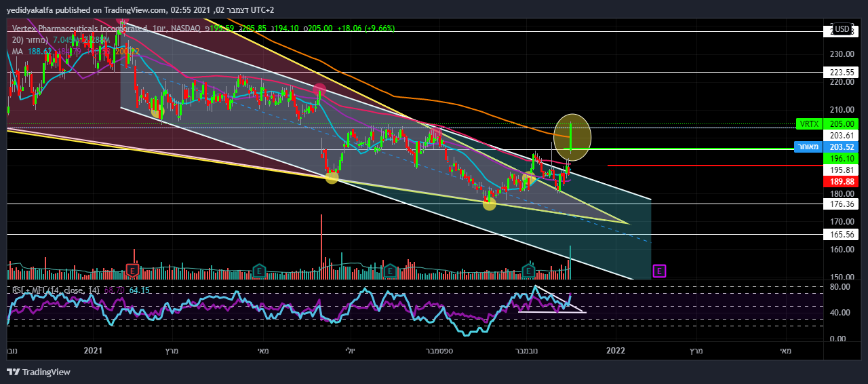Screen dimensions: 868x384
Task: Select the 195.81 price label
Action: [842, 170]
